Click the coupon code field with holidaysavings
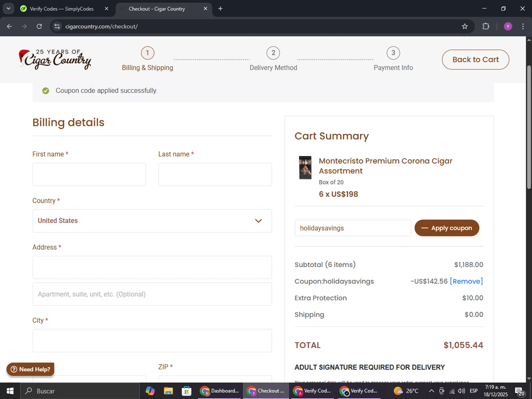This screenshot has height=399, width=532. (353, 228)
